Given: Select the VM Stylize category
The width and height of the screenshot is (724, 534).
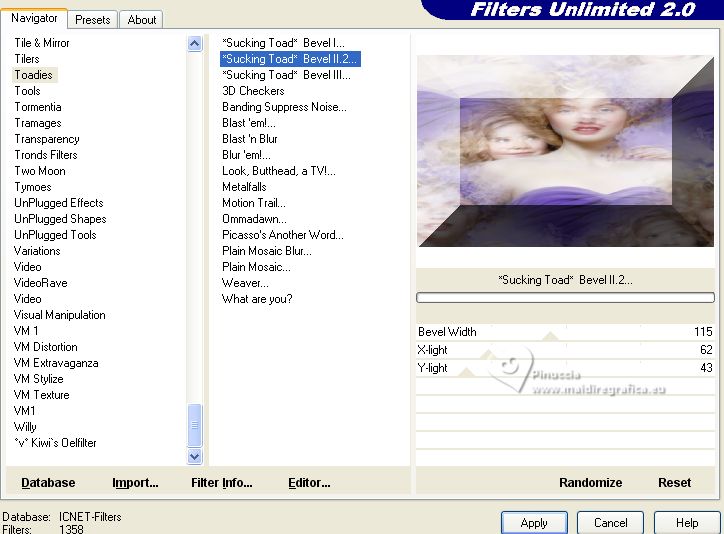Looking at the screenshot, I should pyautogui.click(x=38, y=379).
